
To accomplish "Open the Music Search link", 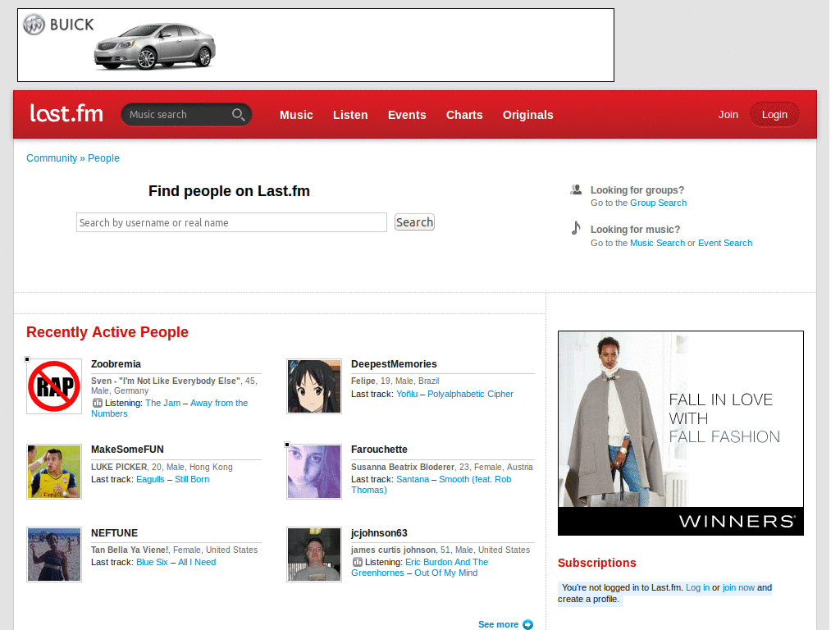I will [x=657, y=243].
